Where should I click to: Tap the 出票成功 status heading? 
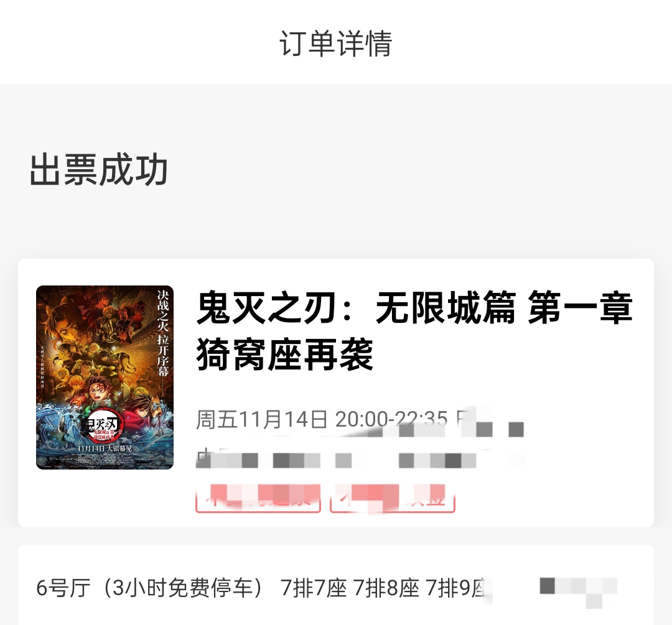[98, 170]
